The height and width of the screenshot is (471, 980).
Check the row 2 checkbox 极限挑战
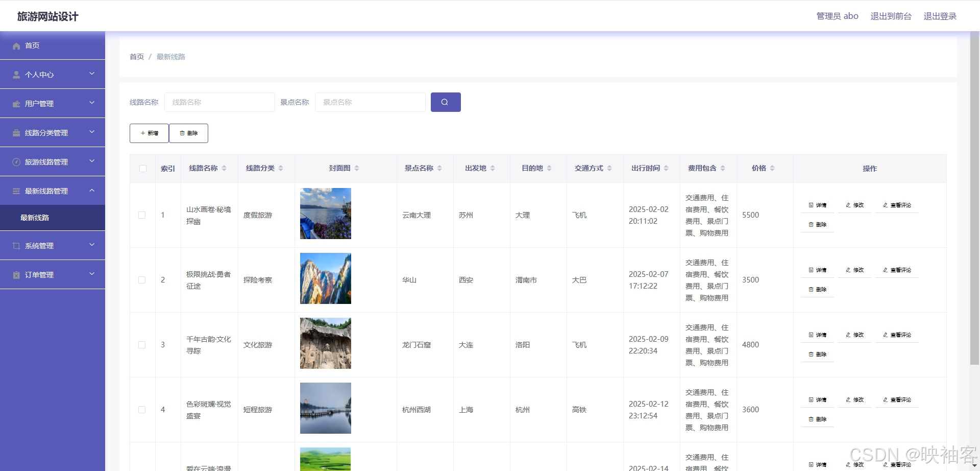[142, 280]
